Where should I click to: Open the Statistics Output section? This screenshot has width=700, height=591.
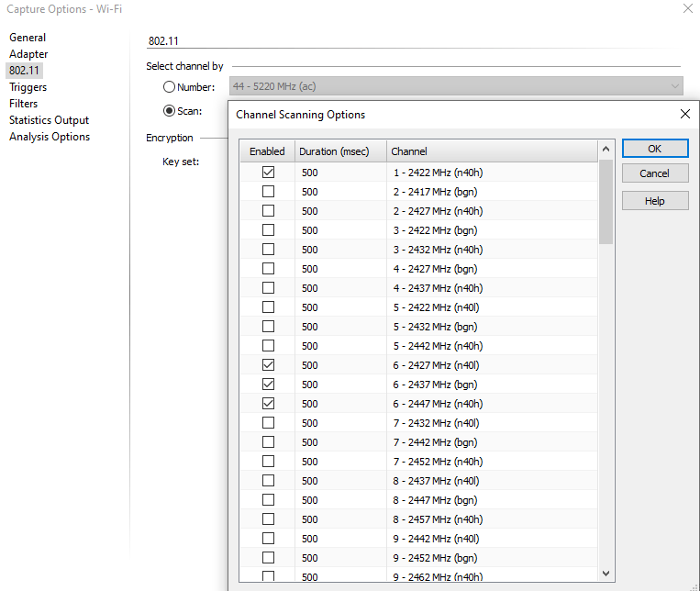click(50, 120)
